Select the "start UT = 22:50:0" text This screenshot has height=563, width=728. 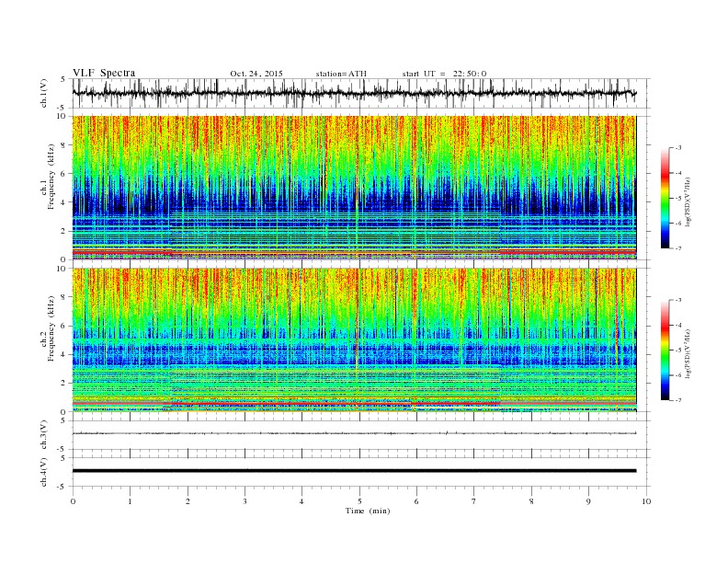click(444, 74)
